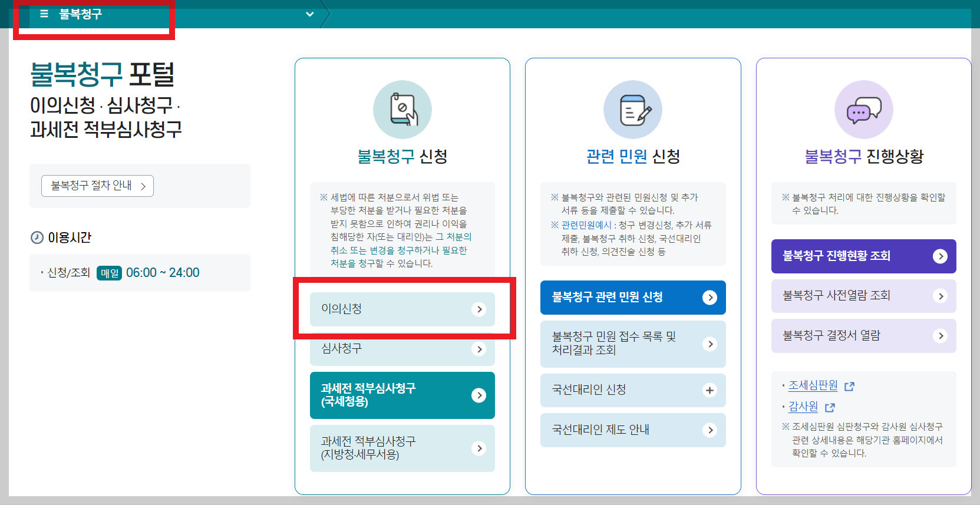Screen dimensions: 980x505
Task: Open 불복청구 진행현황 조회 button
Action: click(864, 256)
